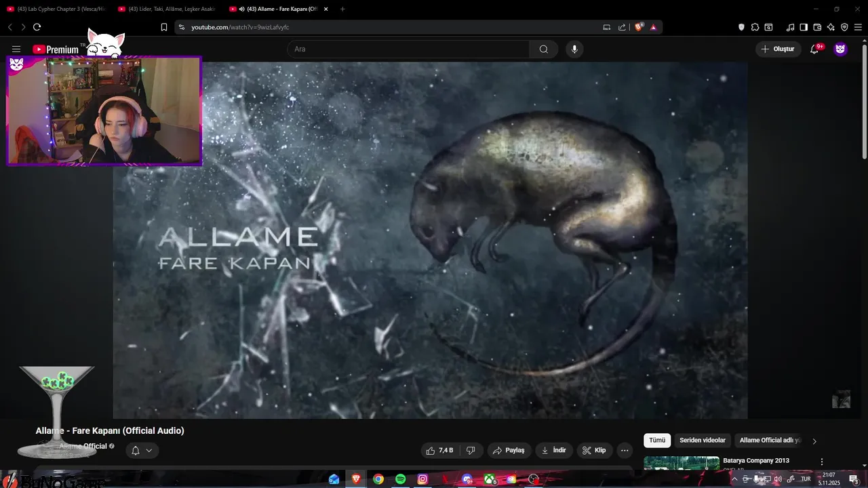Open the 21:07 clock and calendar
The width and height of the screenshot is (868, 488).
point(829,479)
